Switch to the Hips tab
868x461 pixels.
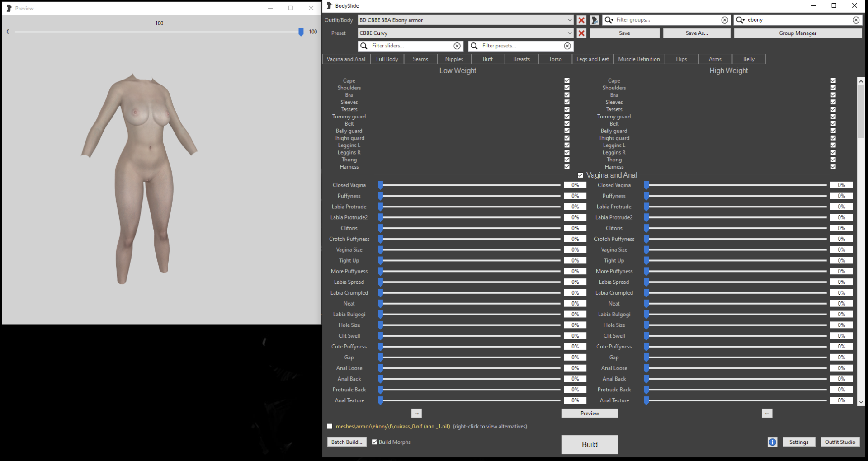point(681,59)
